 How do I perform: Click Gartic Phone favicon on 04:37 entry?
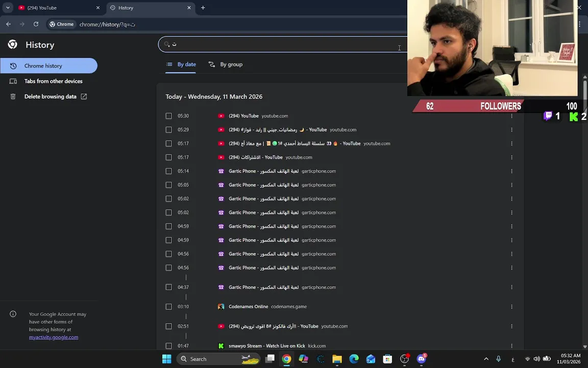pos(221,287)
